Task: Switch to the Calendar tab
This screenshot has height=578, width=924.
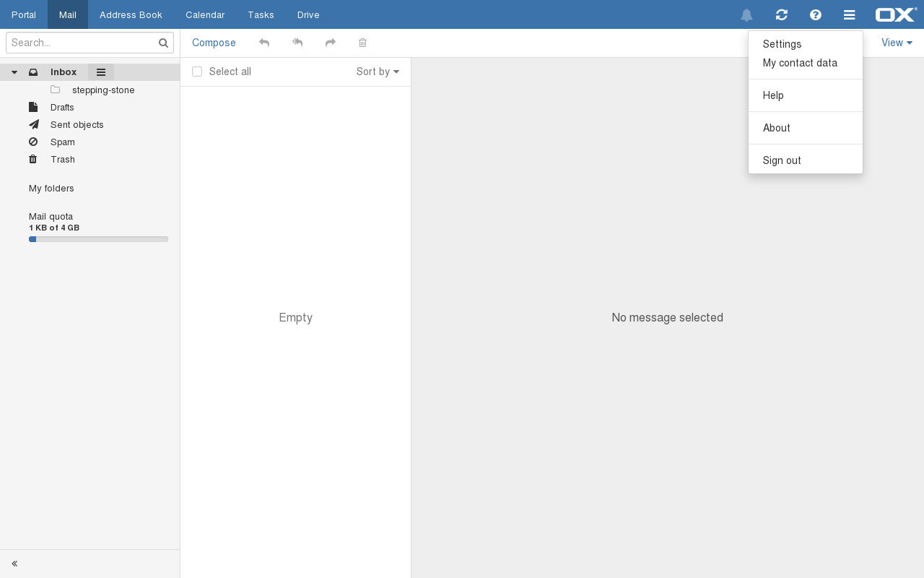Action: point(205,14)
